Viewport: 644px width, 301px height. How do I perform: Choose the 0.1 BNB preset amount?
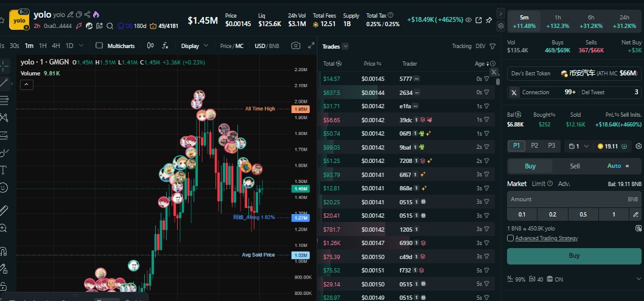[x=522, y=214]
